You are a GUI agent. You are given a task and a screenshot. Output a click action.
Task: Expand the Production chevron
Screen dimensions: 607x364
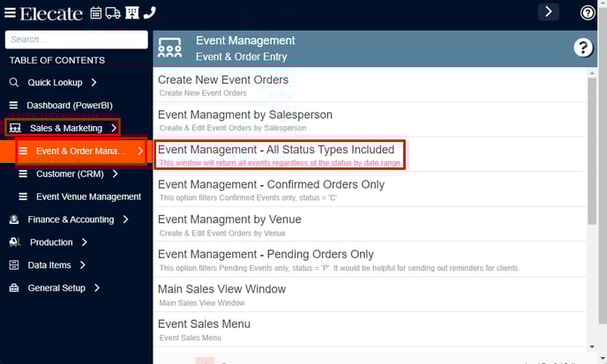click(x=85, y=242)
